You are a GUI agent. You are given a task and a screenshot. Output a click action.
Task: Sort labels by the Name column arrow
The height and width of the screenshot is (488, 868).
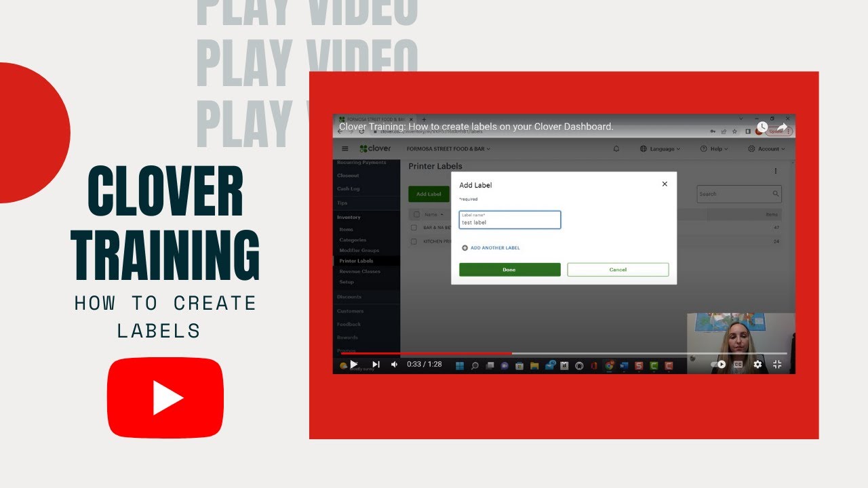pyautogui.click(x=442, y=214)
